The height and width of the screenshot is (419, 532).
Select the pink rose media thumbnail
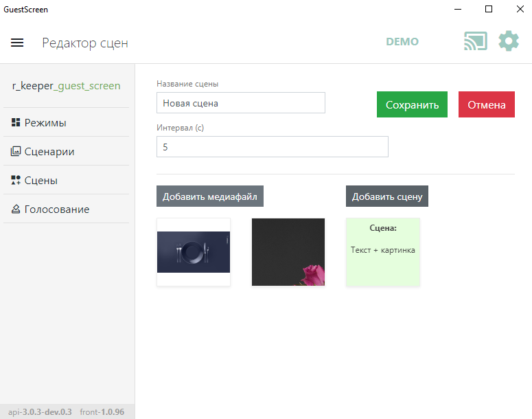point(288,252)
